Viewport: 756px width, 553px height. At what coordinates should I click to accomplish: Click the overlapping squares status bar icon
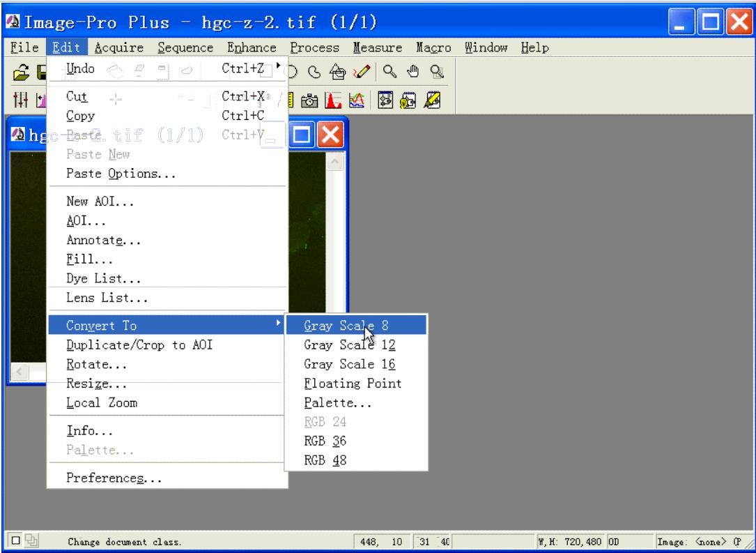click(x=31, y=540)
